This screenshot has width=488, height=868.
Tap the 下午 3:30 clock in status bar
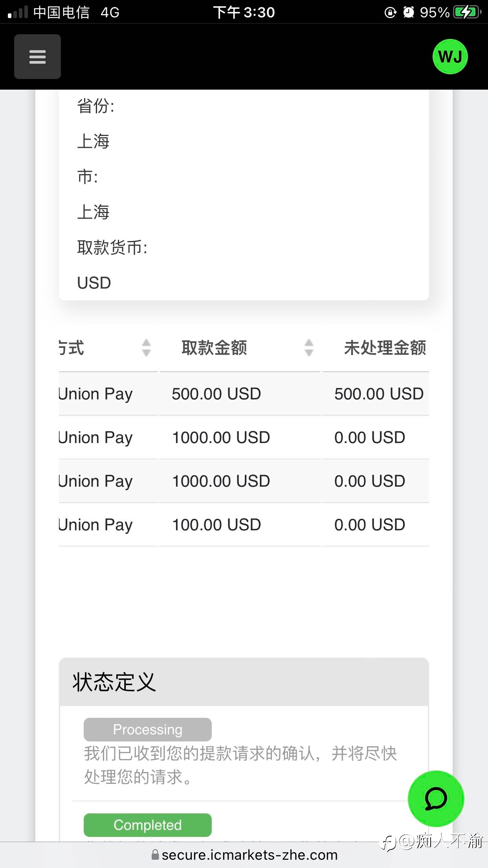click(244, 12)
